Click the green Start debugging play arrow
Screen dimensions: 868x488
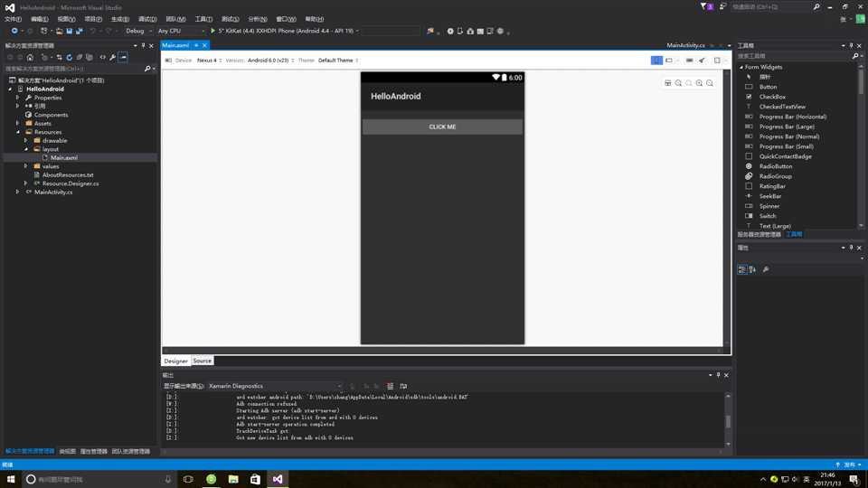pyautogui.click(x=212, y=31)
